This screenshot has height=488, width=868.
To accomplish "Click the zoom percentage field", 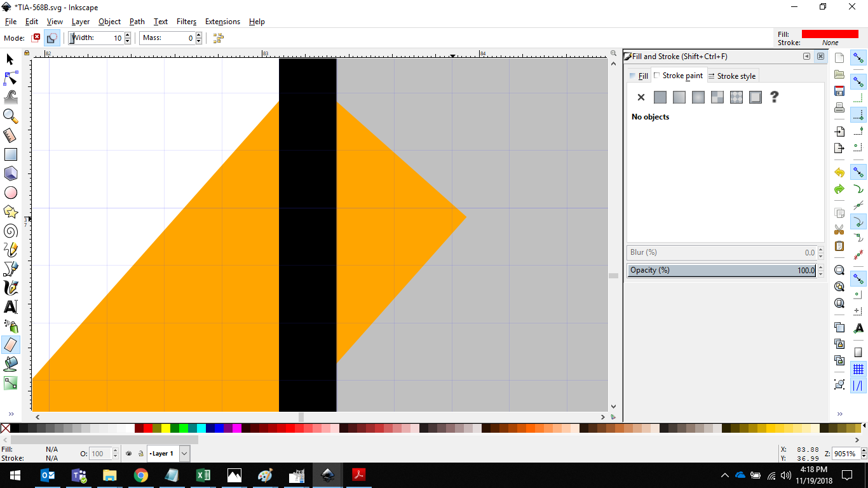I will [846, 454].
